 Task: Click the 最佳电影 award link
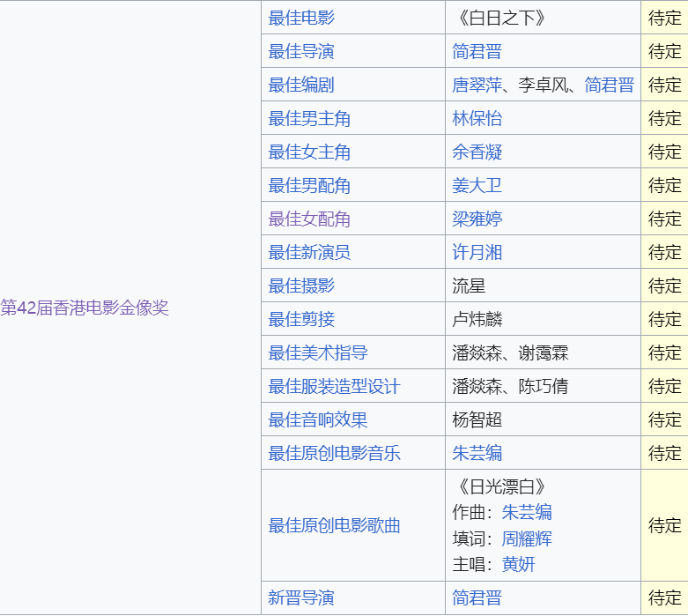point(301,18)
